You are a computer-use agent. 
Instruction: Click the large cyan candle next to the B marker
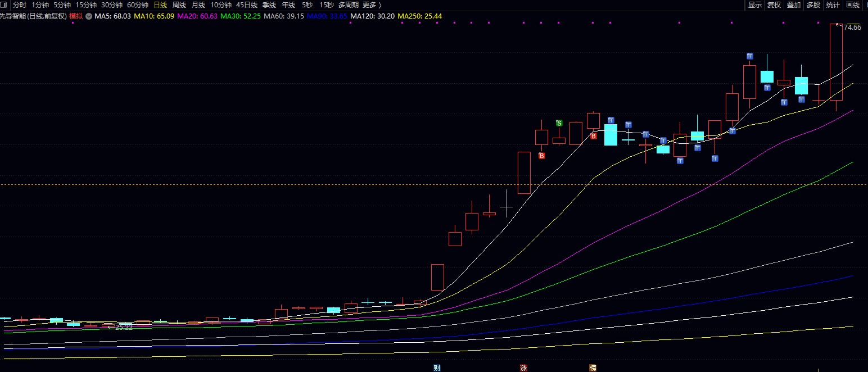[611, 135]
